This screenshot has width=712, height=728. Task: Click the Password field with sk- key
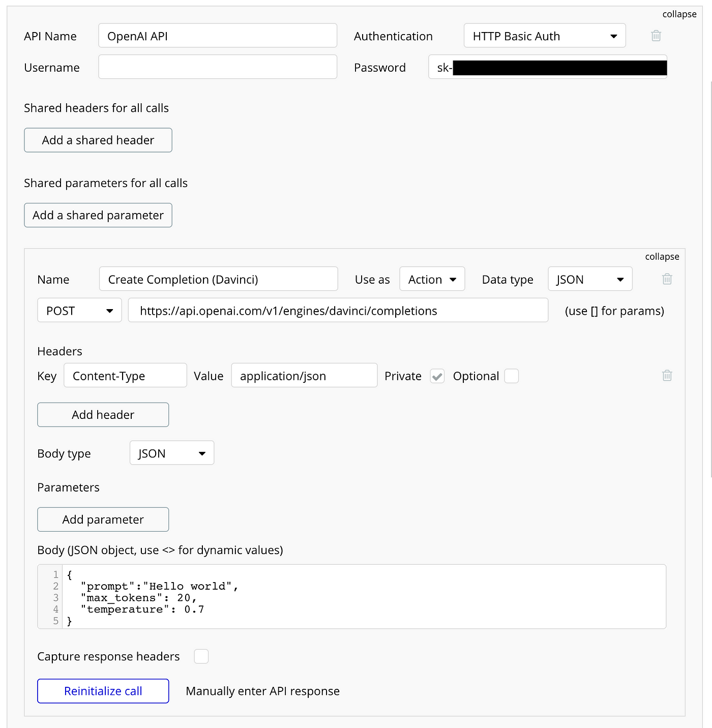tap(548, 67)
